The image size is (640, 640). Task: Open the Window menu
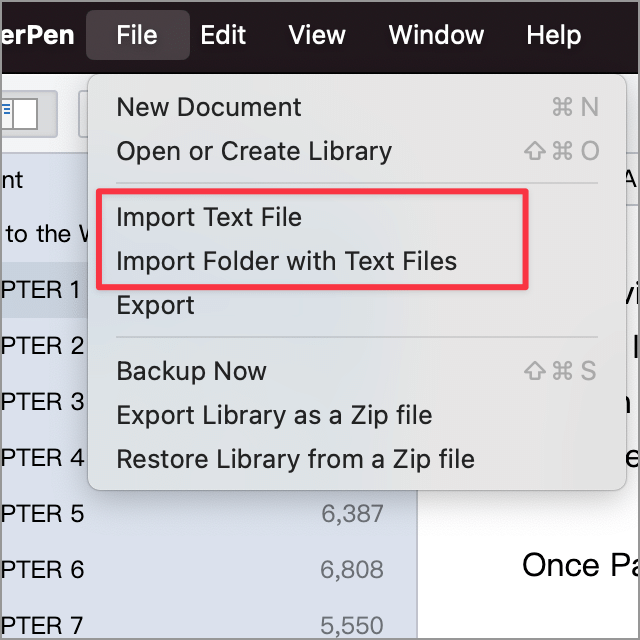pyautogui.click(x=436, y=35)
